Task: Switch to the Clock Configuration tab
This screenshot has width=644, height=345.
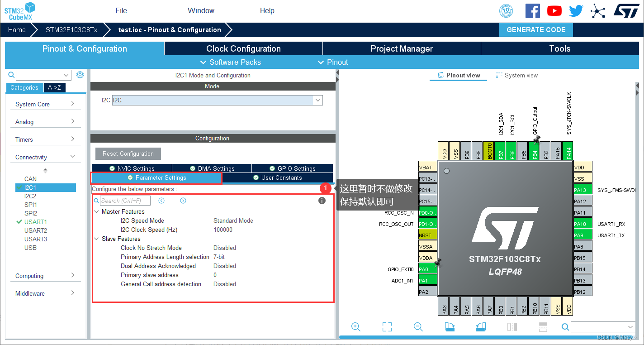Action: [243, 48]
